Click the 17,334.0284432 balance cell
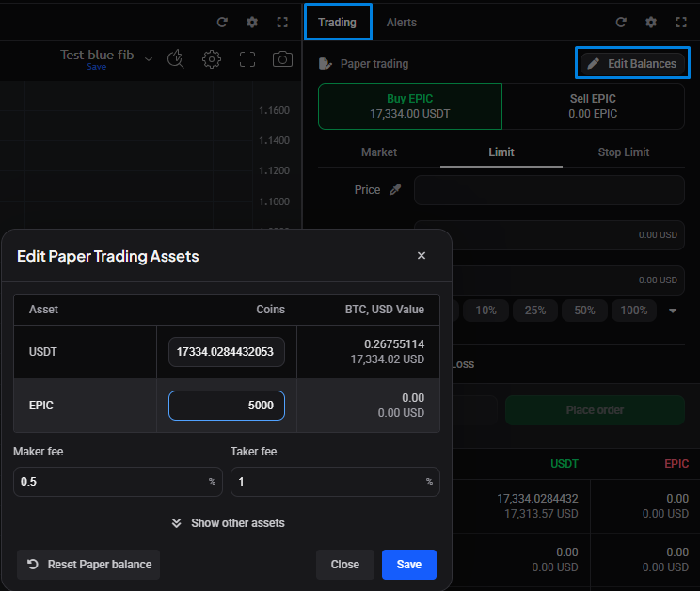700x591 pixels. (x=537, y=499)
